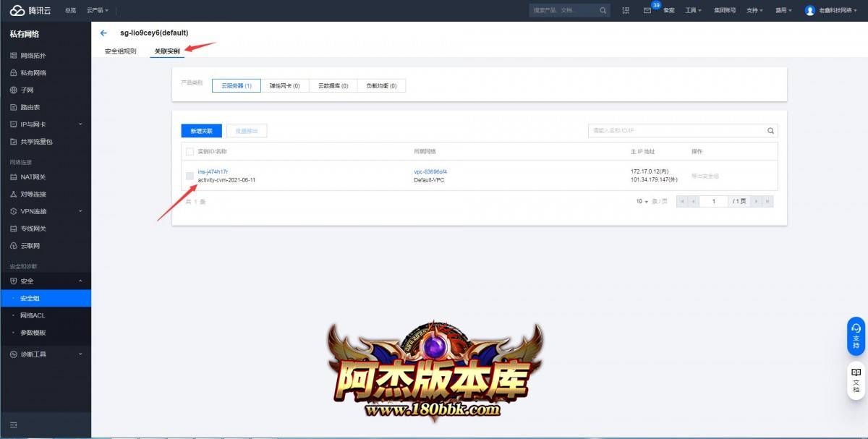Viewport: 868px width, 439px height.
Task: Select the 弹性网卡 (0) product type tab
Action: tap(284, 85)
